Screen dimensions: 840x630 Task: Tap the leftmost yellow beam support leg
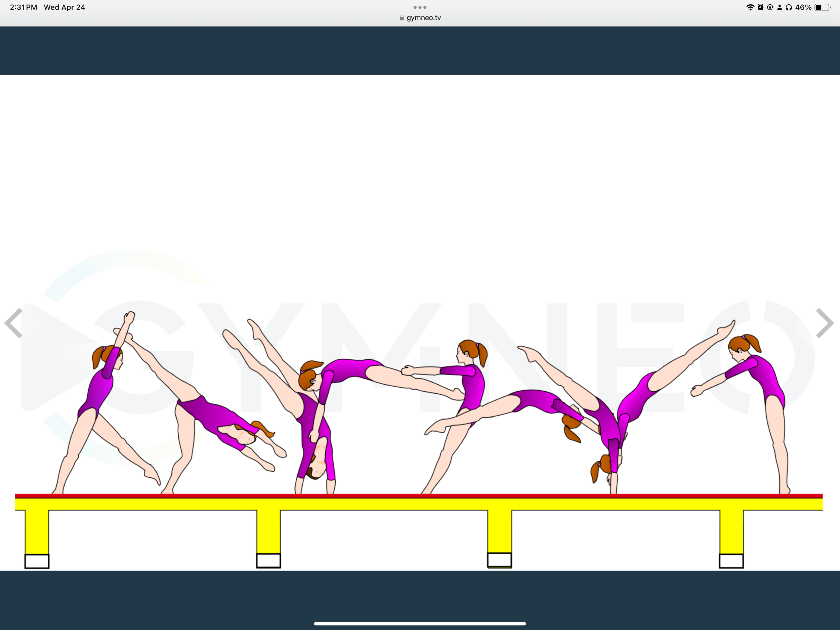pos(37,532)
